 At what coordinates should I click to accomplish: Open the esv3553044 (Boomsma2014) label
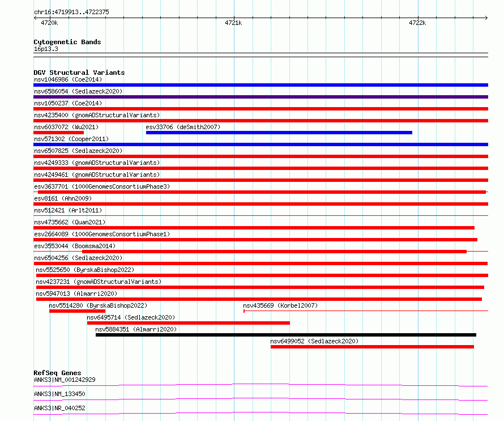[x=75, y=246]
